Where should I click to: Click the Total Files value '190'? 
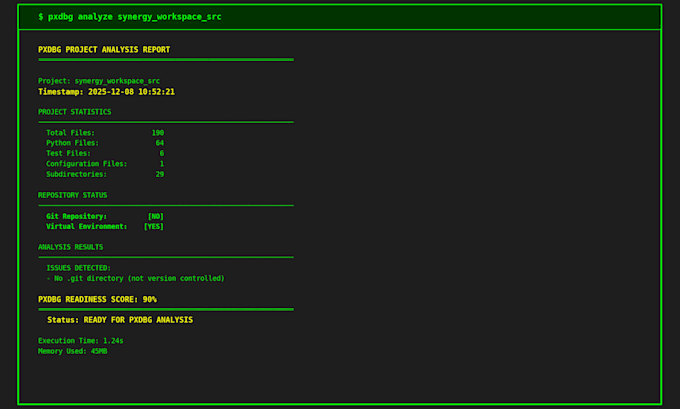point(158,133)
